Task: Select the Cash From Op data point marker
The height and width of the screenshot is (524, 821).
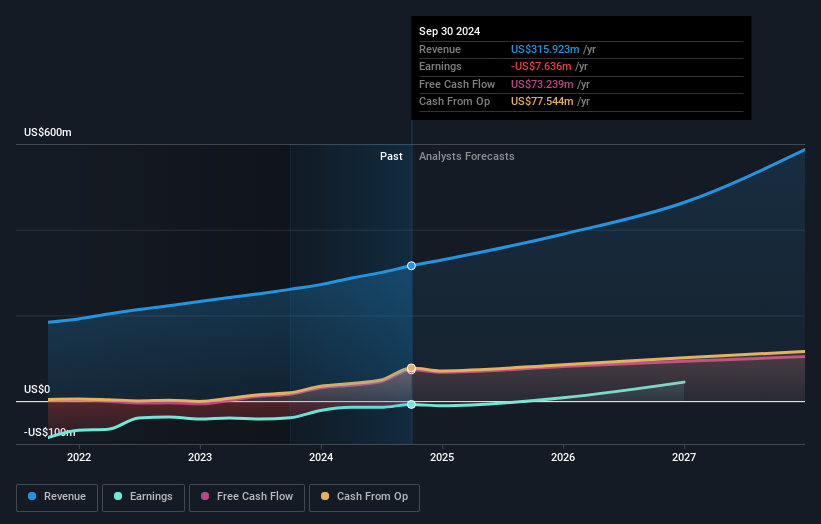Action: (412, 368)
